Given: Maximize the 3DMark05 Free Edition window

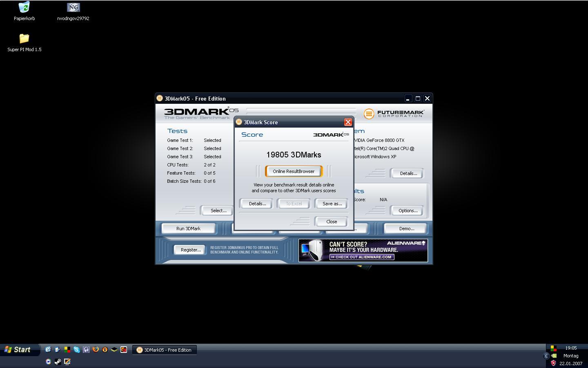Looking at the screenshot, I should pos(418,99).
